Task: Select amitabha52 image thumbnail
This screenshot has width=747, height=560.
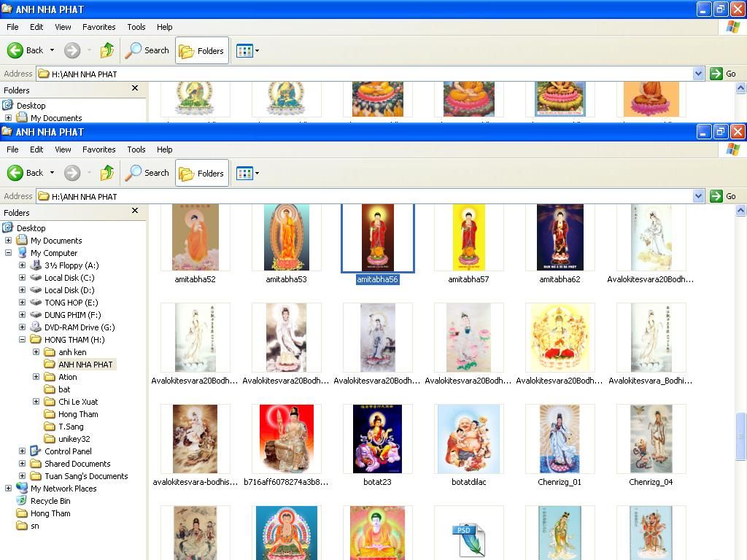Action: 195,237
